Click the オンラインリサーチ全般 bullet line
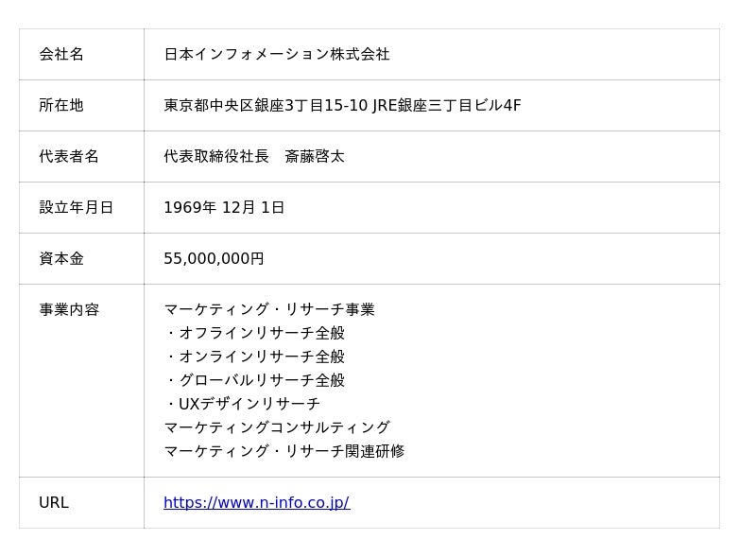The image size is (756, 557). point(255,357)
